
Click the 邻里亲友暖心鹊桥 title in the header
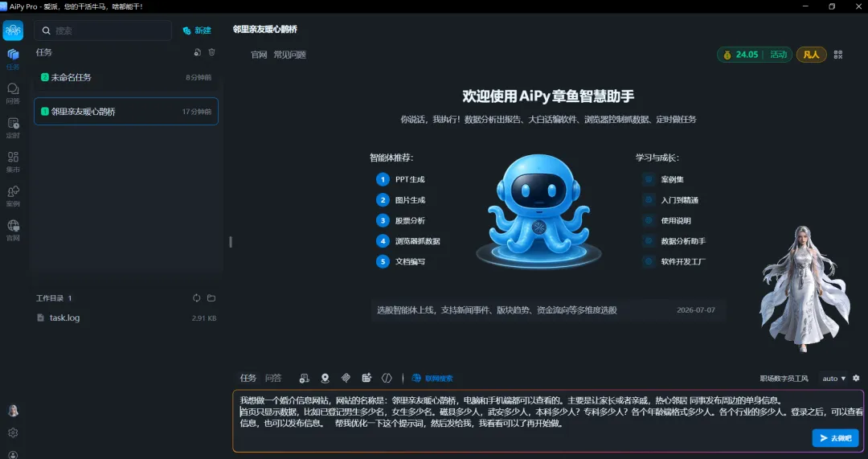pos(264,30)
